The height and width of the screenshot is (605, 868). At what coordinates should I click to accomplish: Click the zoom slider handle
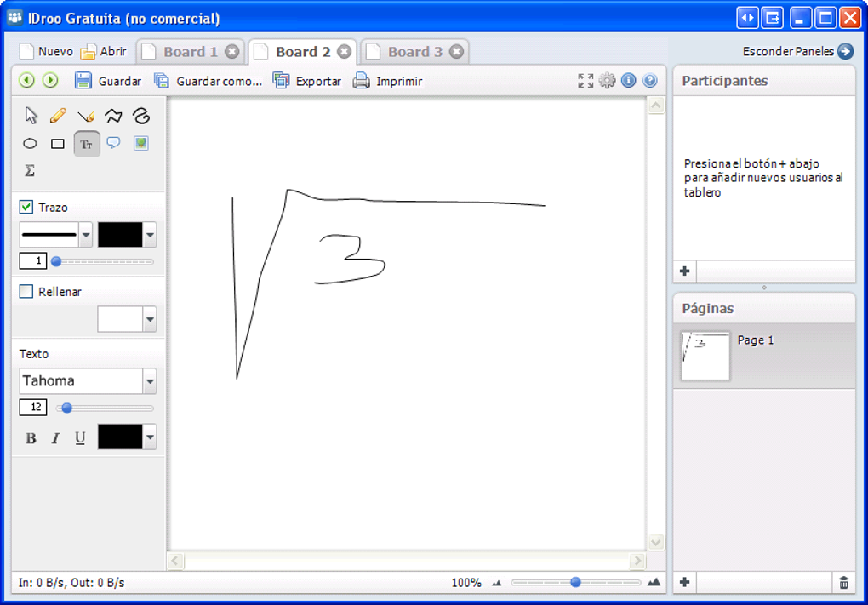576,582
